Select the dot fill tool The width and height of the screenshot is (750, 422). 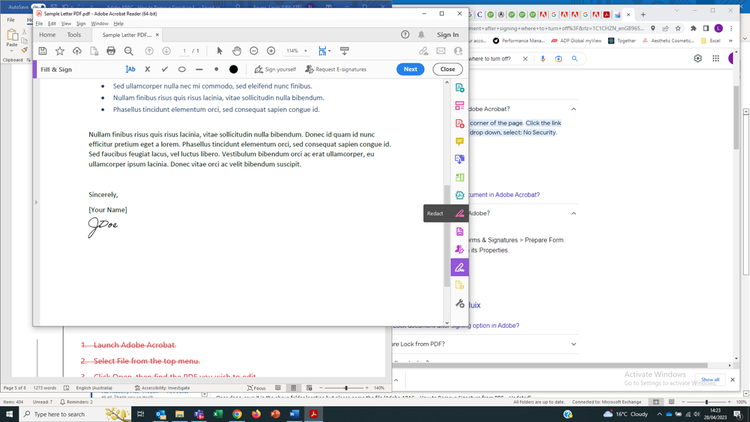[216, 69]
